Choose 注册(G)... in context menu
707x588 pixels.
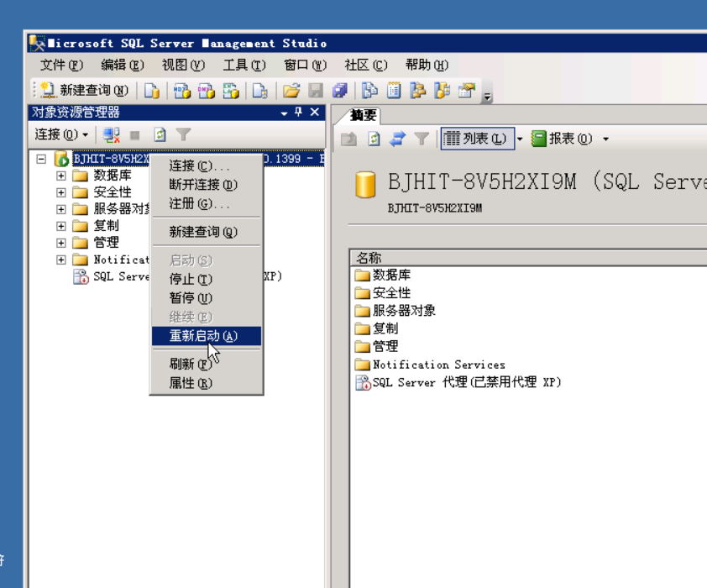(207, 204)
